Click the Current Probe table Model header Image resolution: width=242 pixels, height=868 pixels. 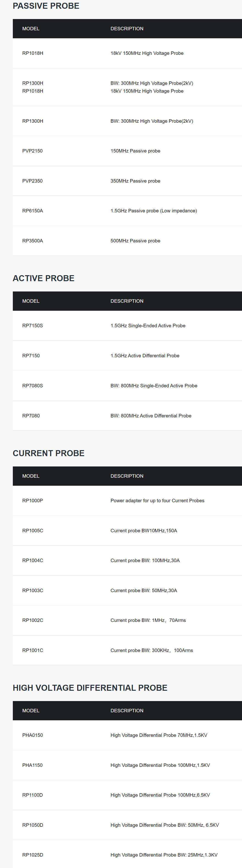click(31, 476)
